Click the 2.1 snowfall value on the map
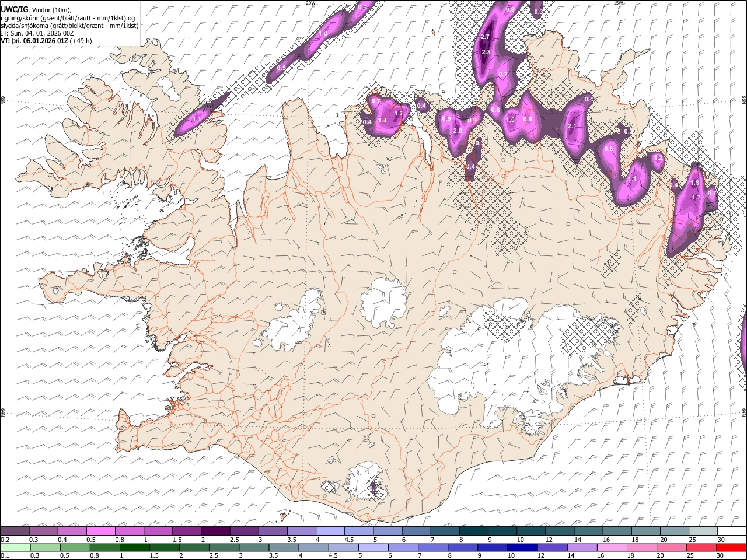This screenshot has height=560, width=747. pos(572,126)
